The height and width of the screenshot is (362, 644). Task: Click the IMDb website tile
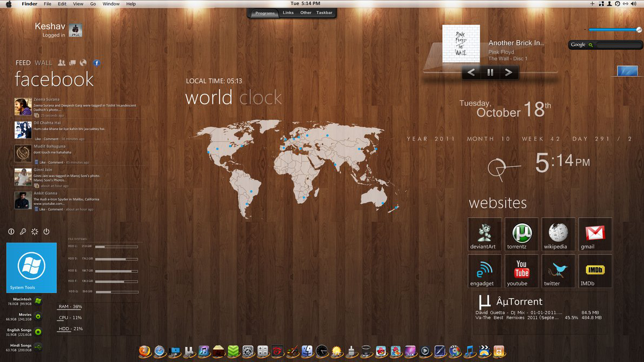pos(595,271)
